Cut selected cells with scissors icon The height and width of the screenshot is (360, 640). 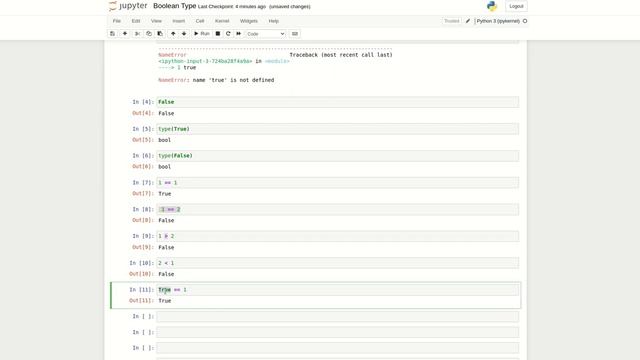(x=138, y=34)
